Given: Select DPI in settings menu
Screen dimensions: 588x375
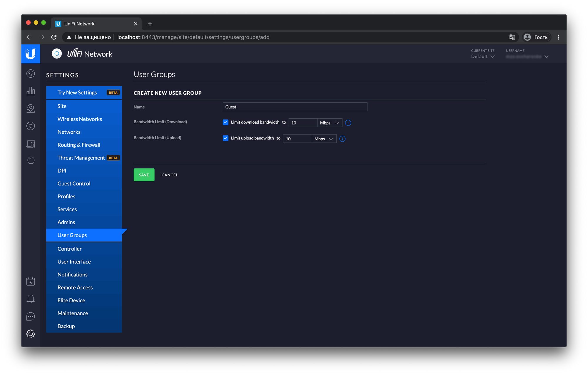Looking at the screenshot, I should 84,171.
